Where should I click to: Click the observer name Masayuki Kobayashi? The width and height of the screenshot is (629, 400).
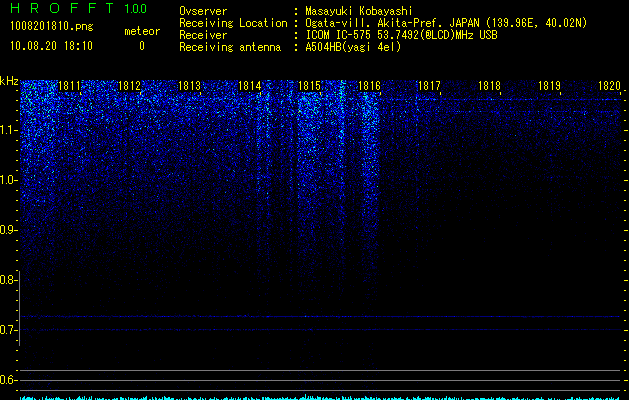pos(359,11)
